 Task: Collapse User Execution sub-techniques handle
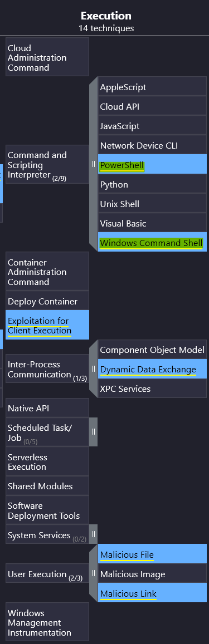[94, 573]
